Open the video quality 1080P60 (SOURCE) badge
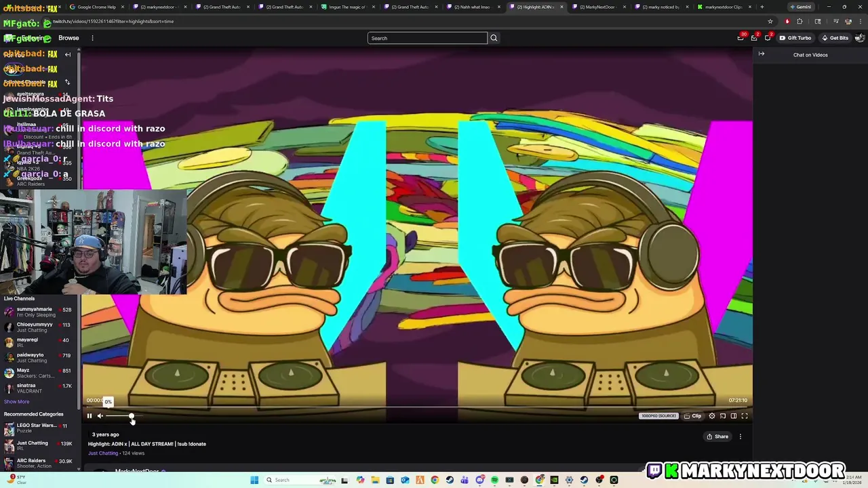The width and height of the screenshot is (868, 488). point(658,416)
